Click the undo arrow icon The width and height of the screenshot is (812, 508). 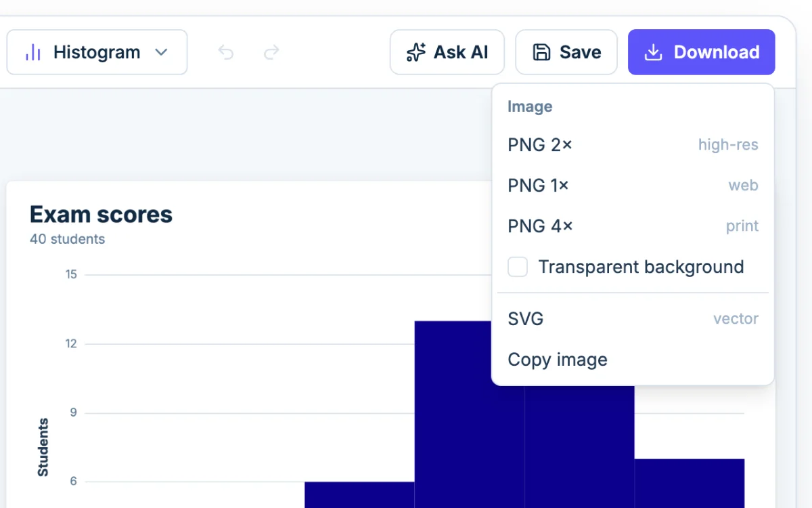pos(226,52)
